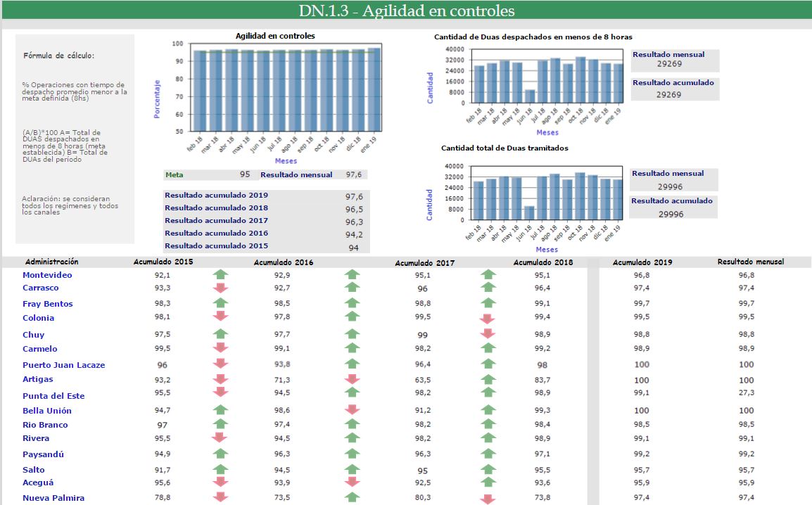812x505 pixels.
Task: Click Carrasco's red down arrow
Action: [221, 288]
